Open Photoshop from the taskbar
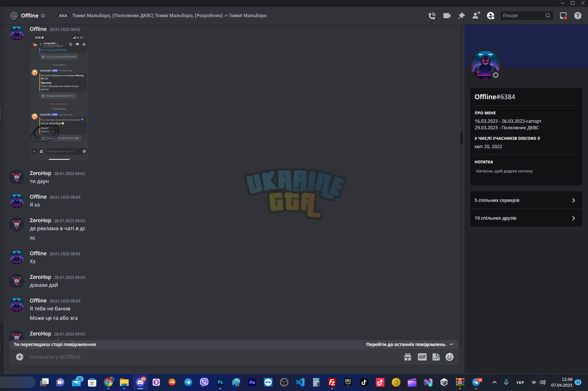Image resolution: width=588 pixels, height=391 pixels. pos(220,382)
